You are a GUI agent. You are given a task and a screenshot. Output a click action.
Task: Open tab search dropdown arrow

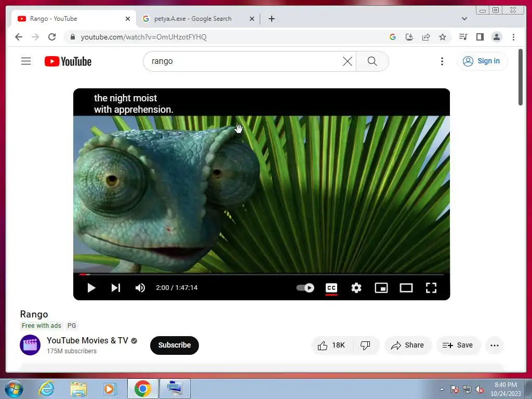click(x=464, y=19)
